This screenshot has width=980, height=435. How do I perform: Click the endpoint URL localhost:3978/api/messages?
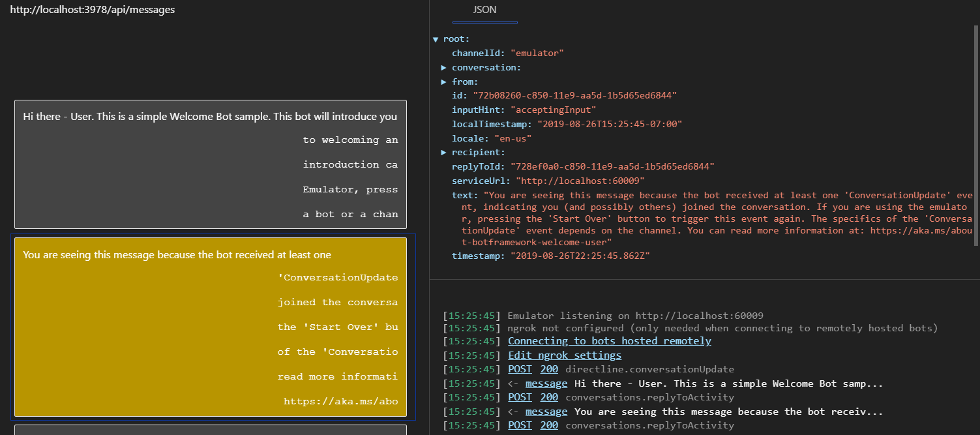tap(92, 10)
